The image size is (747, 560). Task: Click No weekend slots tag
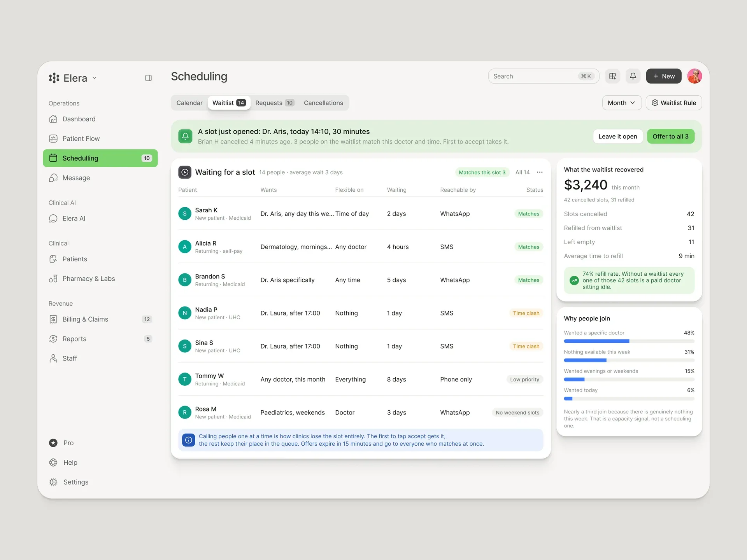coord(517,413)
